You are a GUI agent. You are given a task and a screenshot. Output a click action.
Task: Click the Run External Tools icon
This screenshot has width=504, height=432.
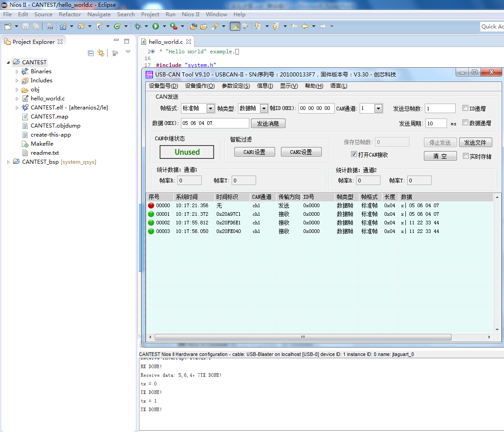point(174,26)
